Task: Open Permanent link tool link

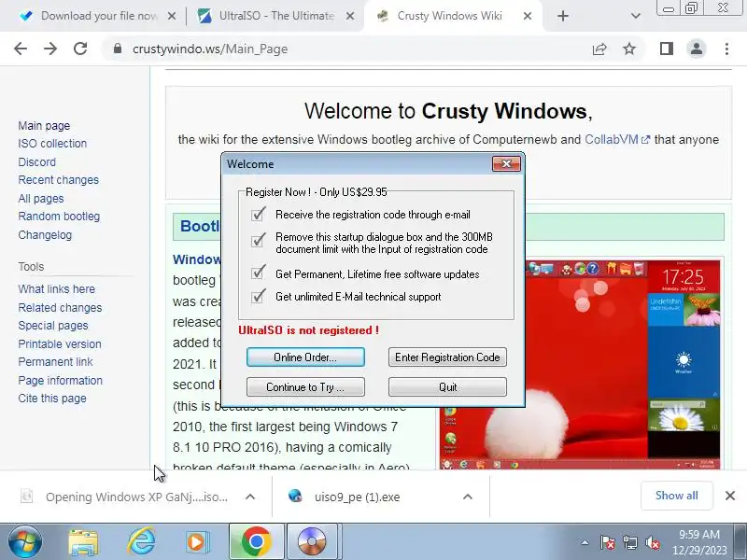Action: [55, 362]
